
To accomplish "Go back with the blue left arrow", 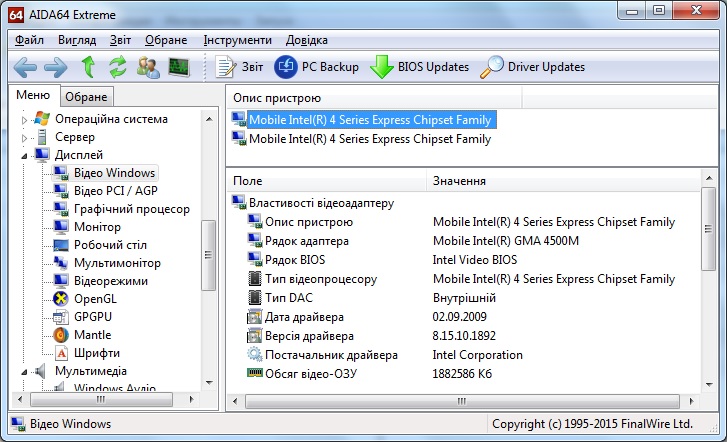I will click(x=25, y=68).
